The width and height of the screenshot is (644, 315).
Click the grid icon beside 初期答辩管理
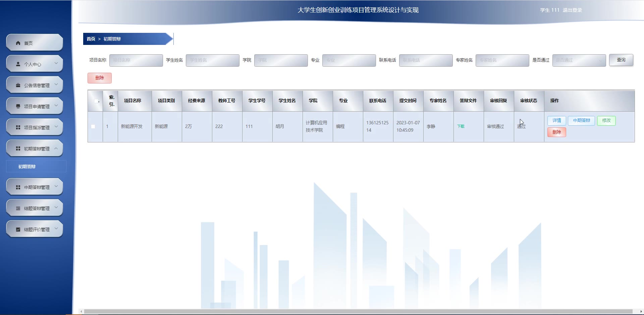[x=18, y=148]
